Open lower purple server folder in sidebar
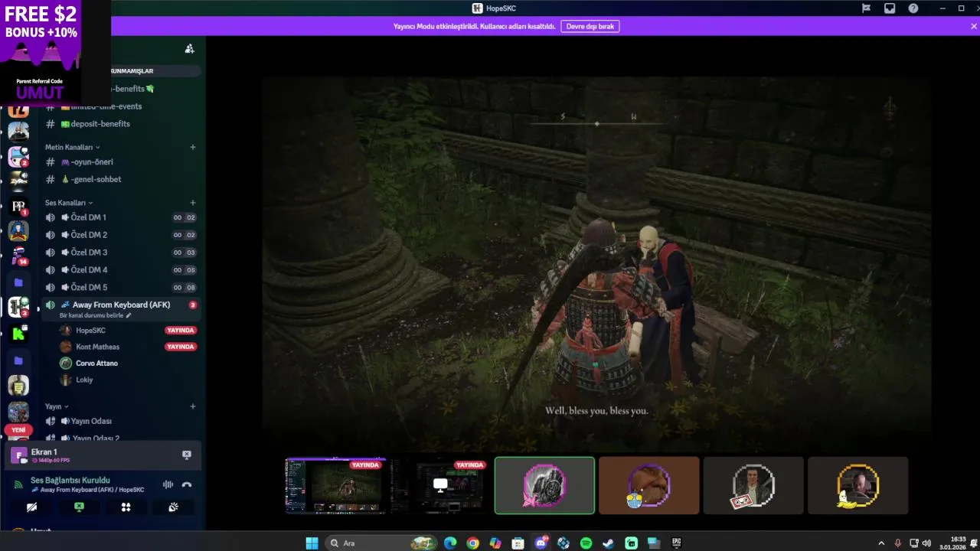The image size is (980, 551). point(18,360)
